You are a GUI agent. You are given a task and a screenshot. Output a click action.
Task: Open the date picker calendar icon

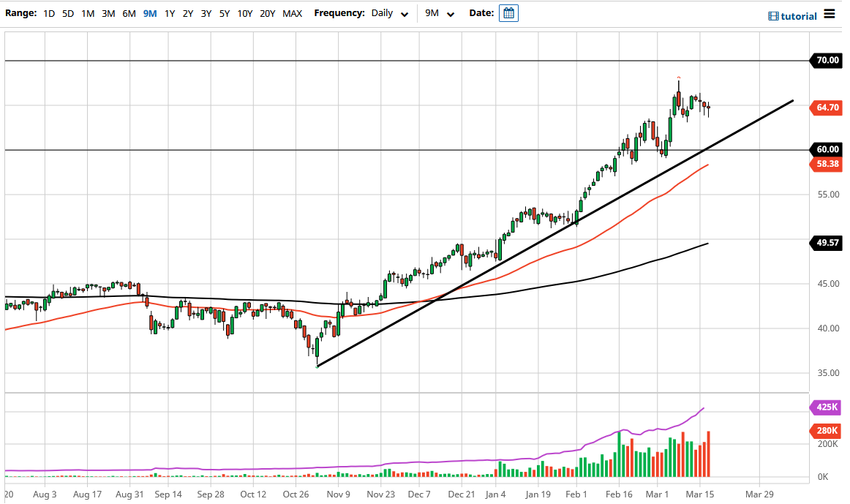pyautogui.click(x=508, y=12)
